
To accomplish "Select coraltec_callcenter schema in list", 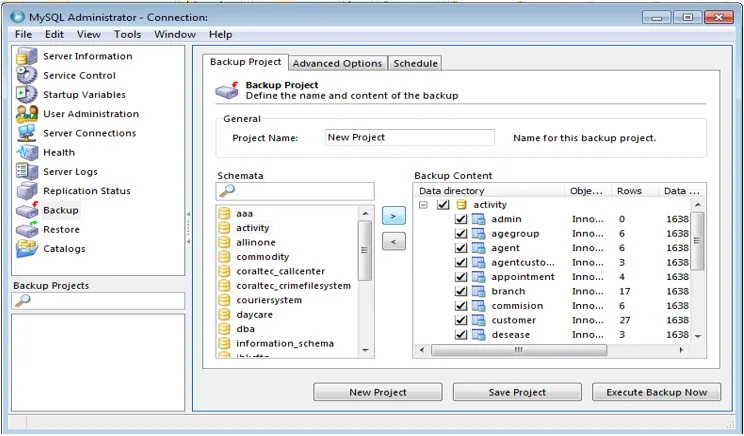I will tap(280, 271).
